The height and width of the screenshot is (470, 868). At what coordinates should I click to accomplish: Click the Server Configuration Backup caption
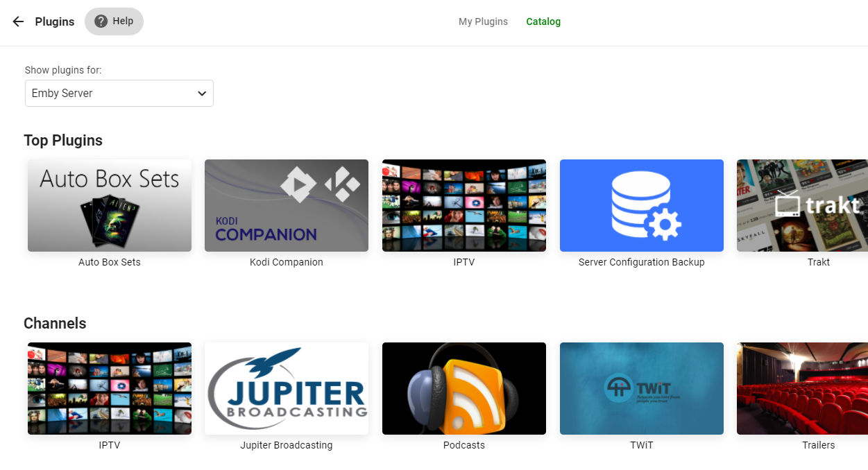click(642, 262)
